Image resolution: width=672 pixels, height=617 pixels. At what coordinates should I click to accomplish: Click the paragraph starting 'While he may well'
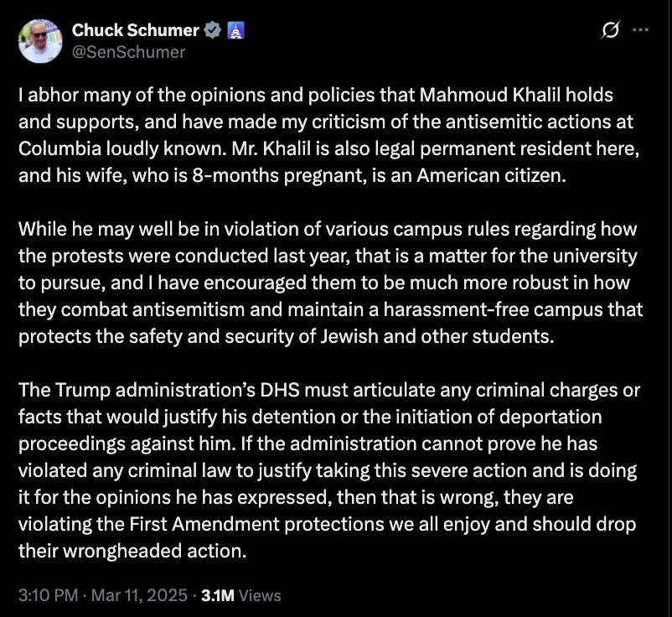point(330,283)
